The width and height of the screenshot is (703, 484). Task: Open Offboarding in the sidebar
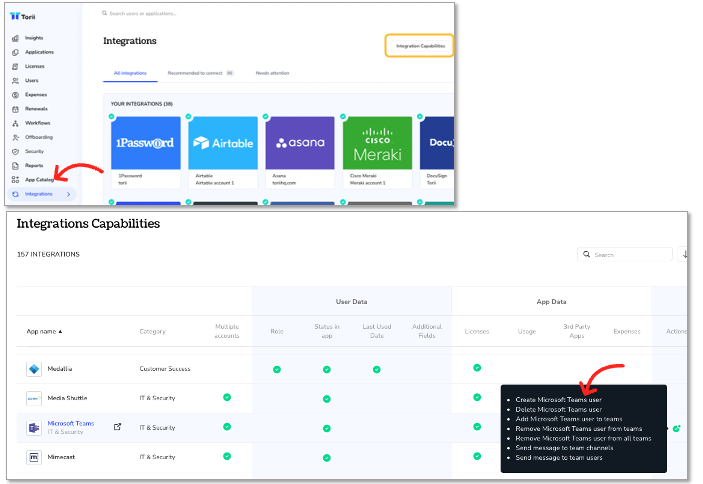coord(39,137)
